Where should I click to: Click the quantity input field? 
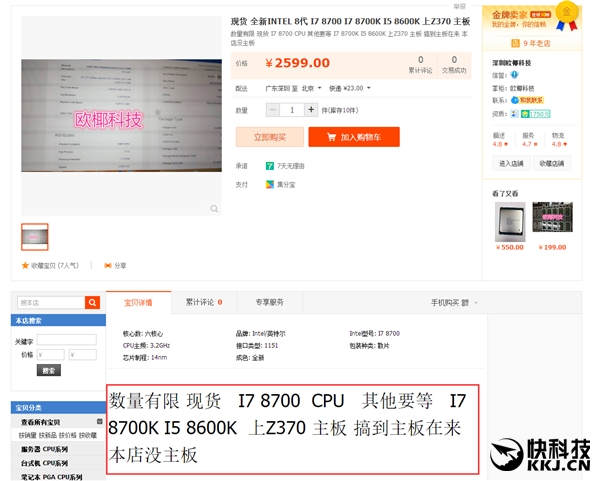click(292, 110)
